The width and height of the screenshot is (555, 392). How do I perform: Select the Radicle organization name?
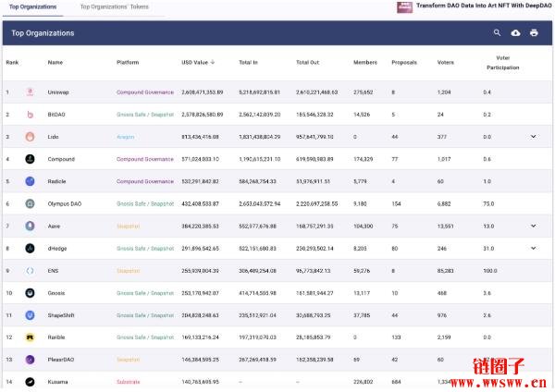(56, 181)
